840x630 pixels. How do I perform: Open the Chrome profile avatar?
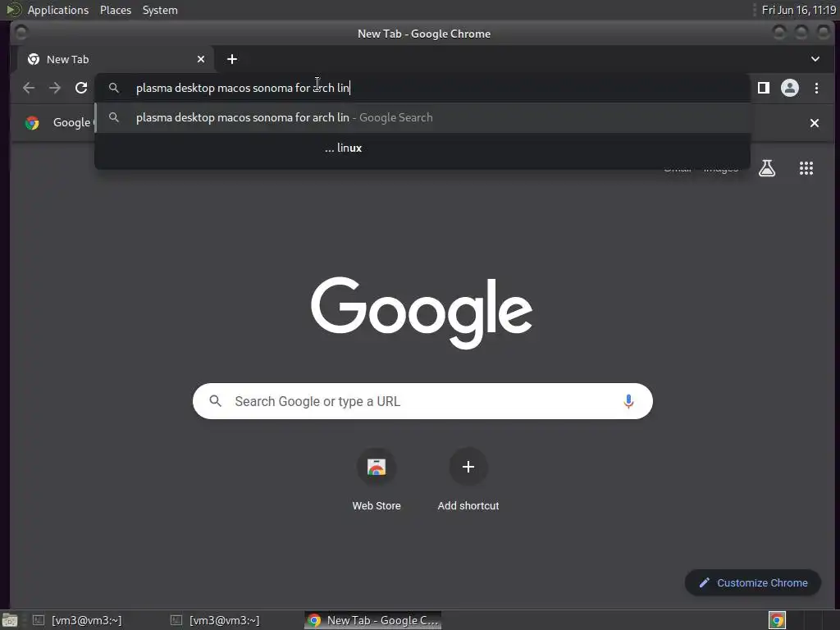(790, 88)
